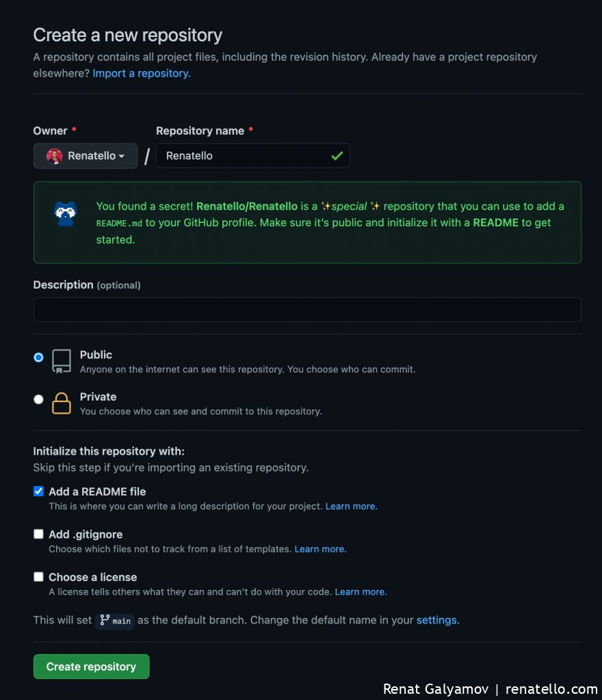
Task: Uncheck the Add a README file checkbox
Action: coord(38,492)
